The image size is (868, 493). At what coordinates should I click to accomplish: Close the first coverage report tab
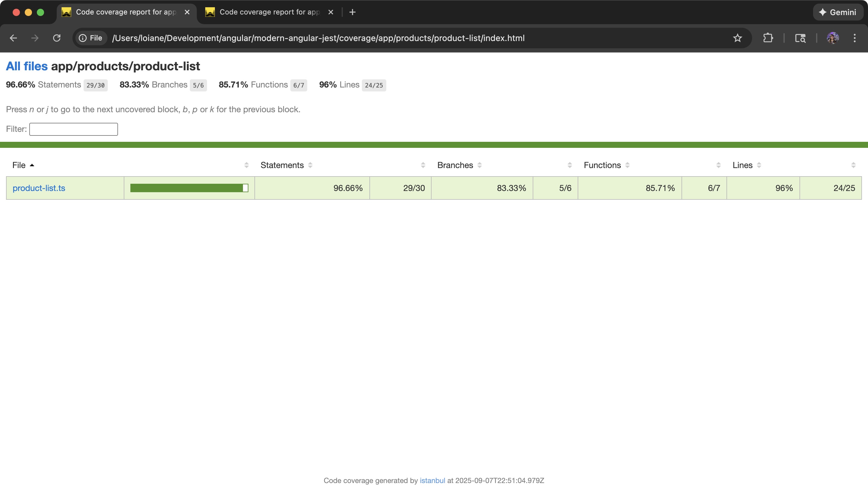pos(187,12)
